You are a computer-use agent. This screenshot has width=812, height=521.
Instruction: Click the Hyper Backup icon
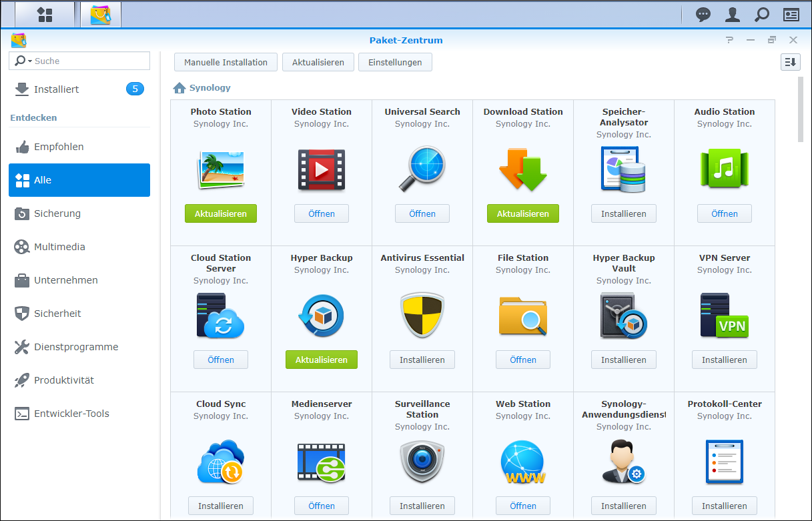point(322,316)
